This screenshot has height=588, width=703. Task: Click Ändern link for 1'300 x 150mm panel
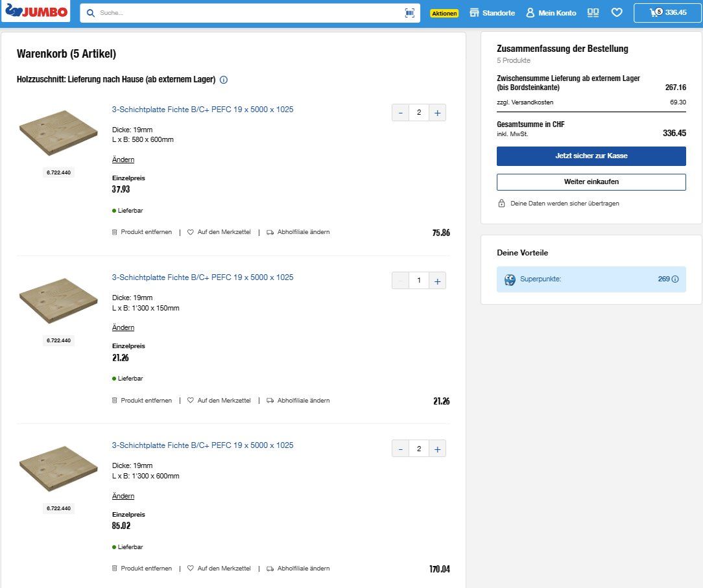(123, 327)
